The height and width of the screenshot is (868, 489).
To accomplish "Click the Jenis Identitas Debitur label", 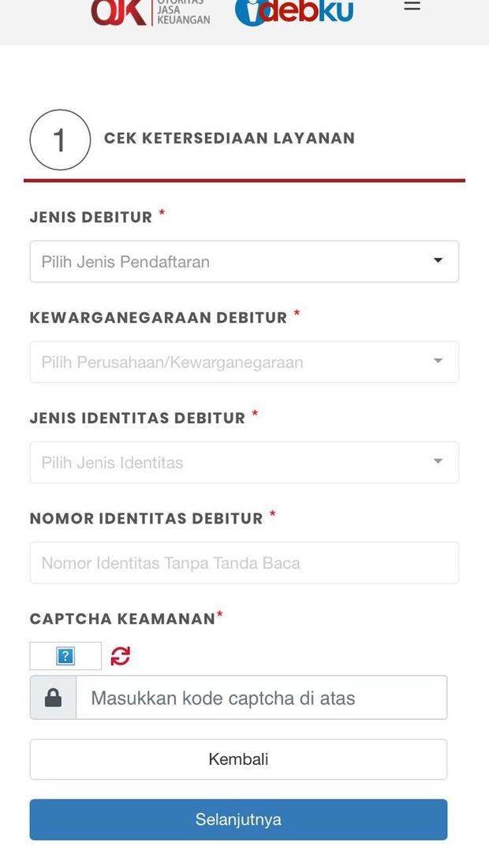I will point(137,419).
